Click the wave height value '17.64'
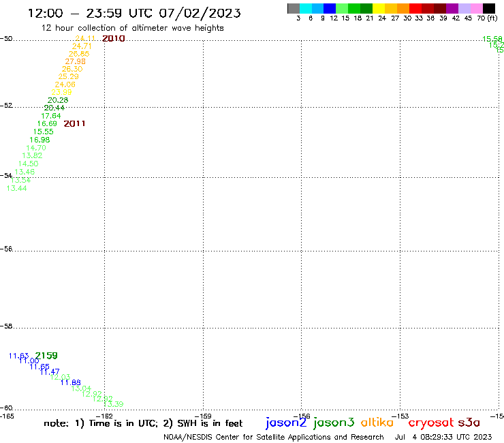 (51, 116)
